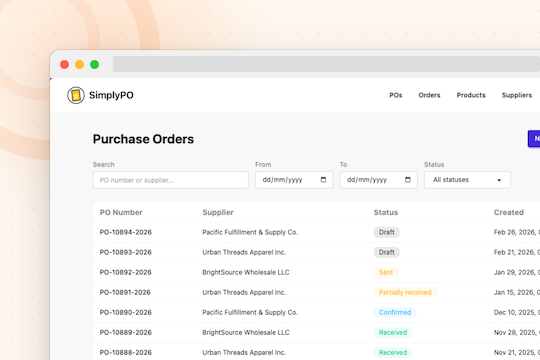540x360 pixels.
Task: Click Urban Threads Apparel in PO-10893 row
Action: 244,252
